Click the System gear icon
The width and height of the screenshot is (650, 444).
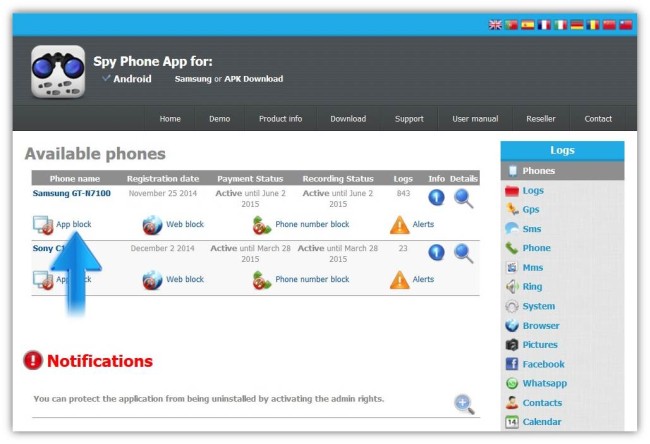tap(512, 306)
